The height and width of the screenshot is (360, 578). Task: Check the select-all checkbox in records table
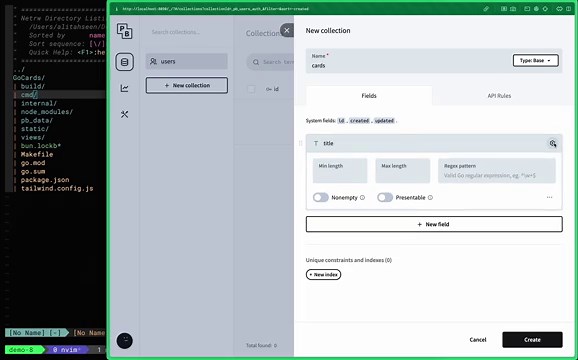(x=251, y=89)
